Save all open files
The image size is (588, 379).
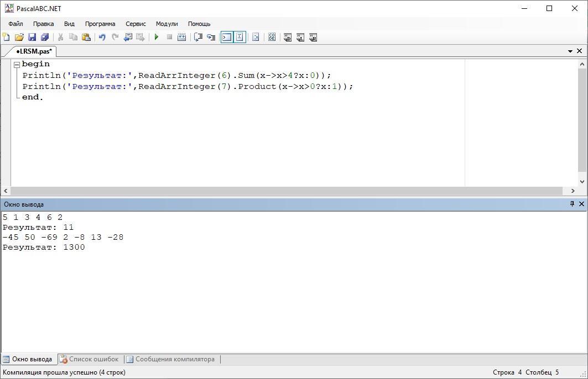45,37
